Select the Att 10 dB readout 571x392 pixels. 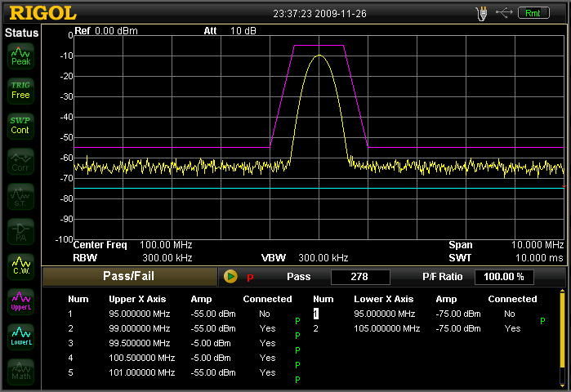[x=230, y=31]
